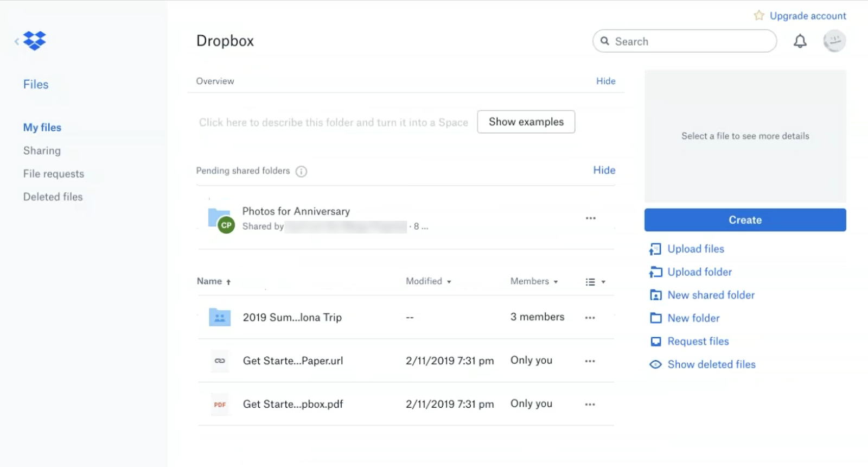This screenshot has width=868, height=467.
Task: Open notifications bell icon
Action: pyautogui.click(x=800, y=41)
